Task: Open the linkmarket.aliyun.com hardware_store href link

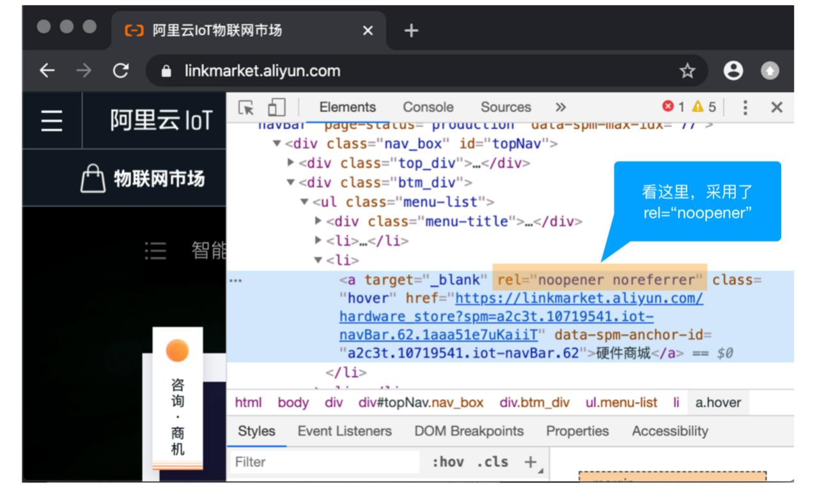Action: coord(521,317)
